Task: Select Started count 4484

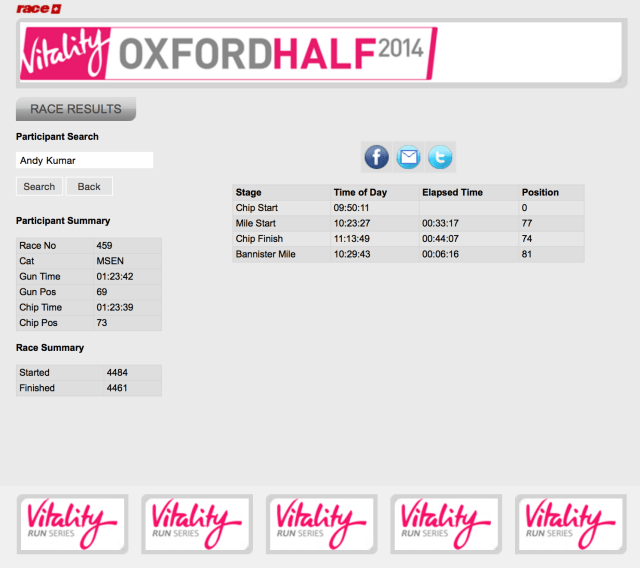Action: tap(117, 373)
